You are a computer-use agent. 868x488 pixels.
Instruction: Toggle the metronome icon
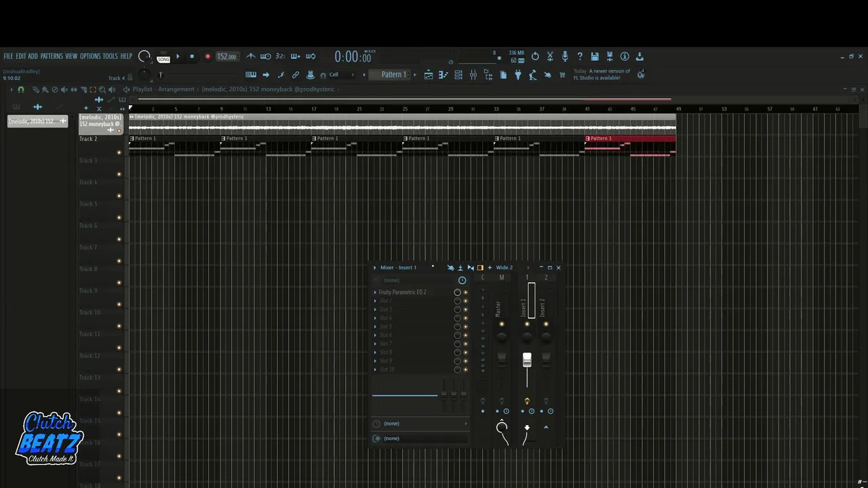pos(251,56)
